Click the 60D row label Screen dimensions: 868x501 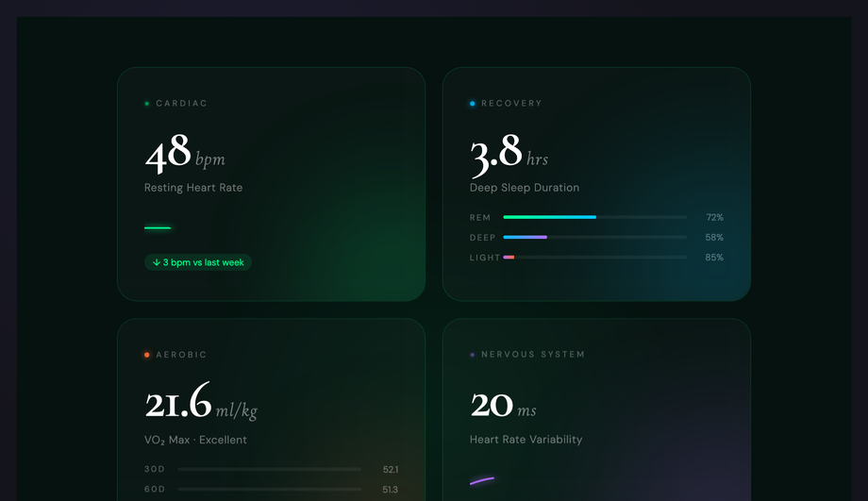(x=155, y=489)
